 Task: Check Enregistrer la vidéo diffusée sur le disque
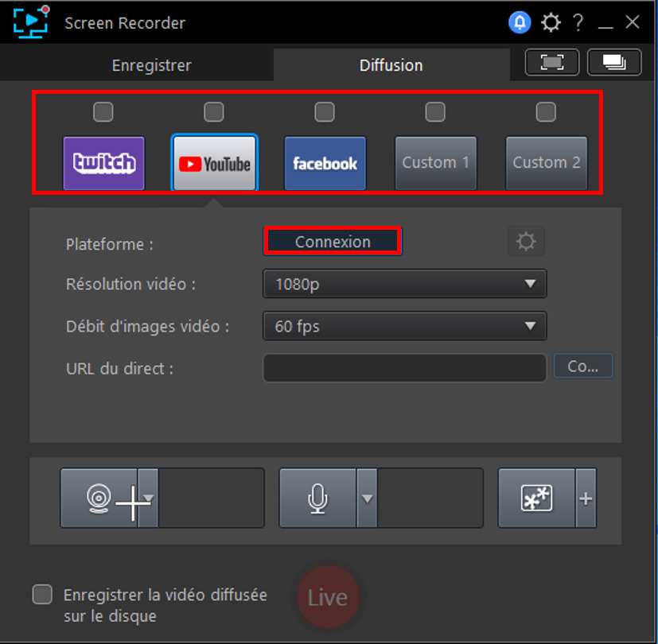click(x=41, y=594)
